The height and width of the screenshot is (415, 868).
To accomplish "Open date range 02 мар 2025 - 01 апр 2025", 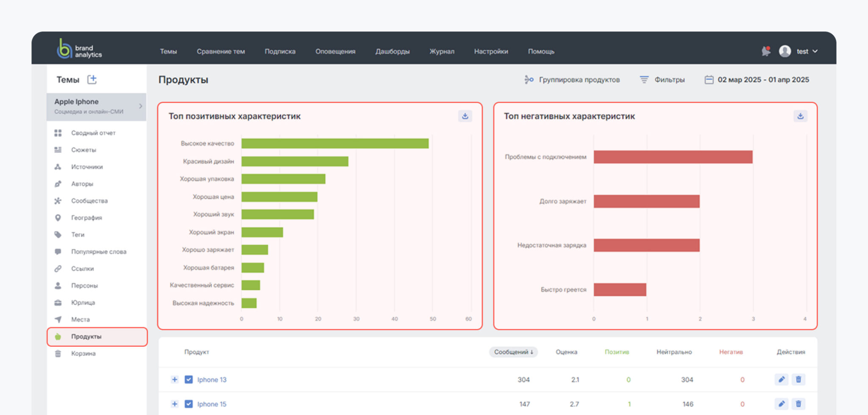I will [x=763, y=80].
